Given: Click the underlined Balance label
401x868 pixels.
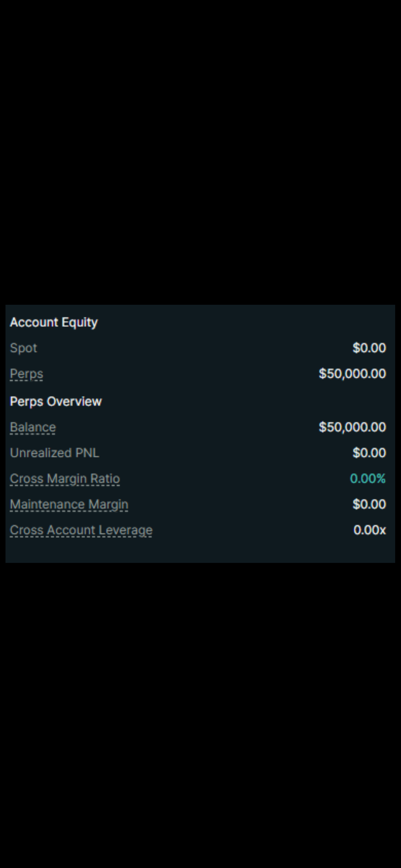Looking at the screenshot, I should click(x=33, y=427).
